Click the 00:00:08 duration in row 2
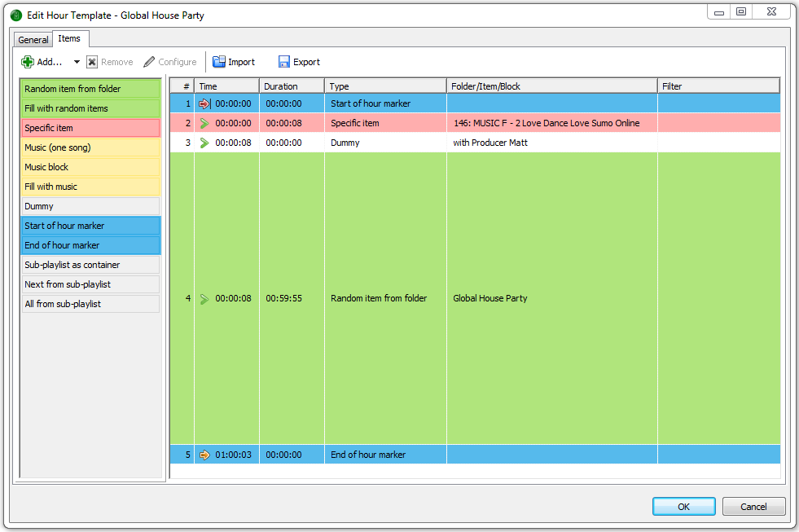Screen dimensions: 799x532 (292, 123)
